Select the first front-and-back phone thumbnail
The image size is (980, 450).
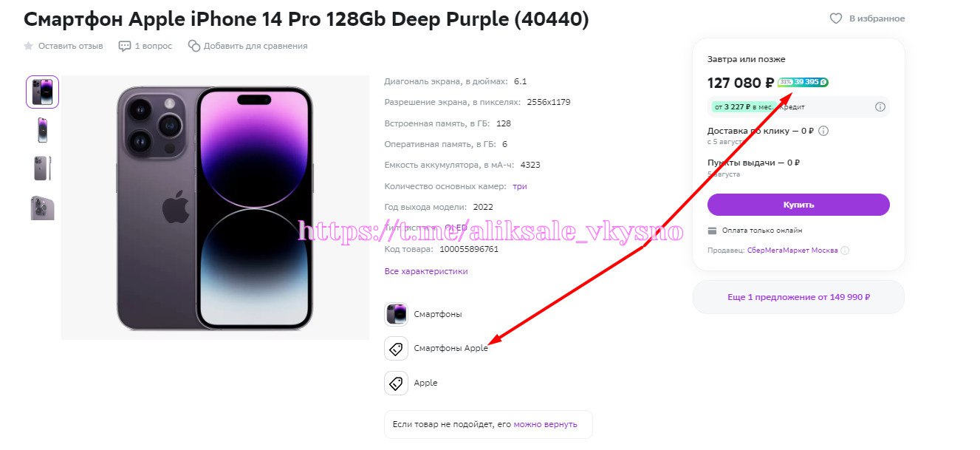(42, 92)
